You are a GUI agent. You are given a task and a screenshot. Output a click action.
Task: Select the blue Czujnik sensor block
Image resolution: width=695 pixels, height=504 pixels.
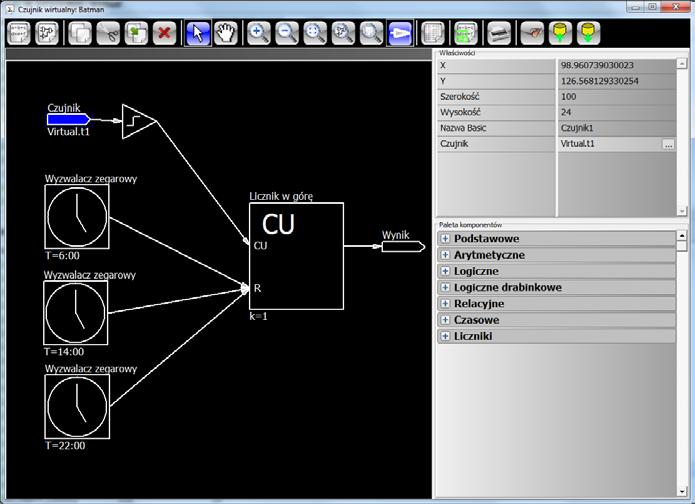pos(68,119)
